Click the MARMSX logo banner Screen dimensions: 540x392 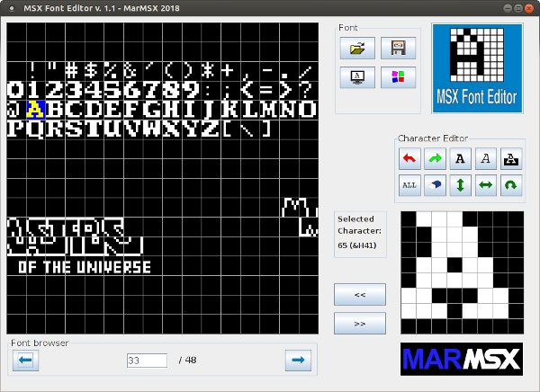pyautogui.click(x=462, y=359)
